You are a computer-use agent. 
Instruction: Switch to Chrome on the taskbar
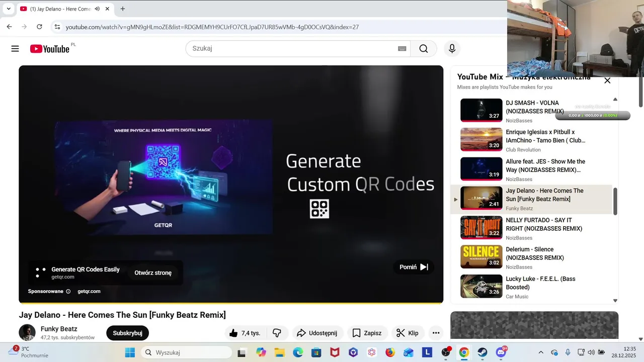(x=464, y=352)
